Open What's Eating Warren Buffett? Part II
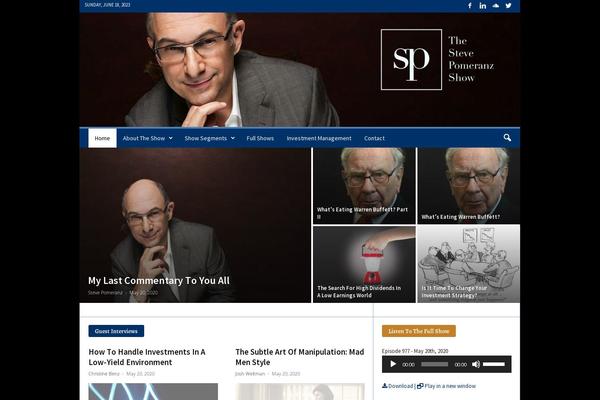Screen dimensions: 600x400 [x=362, y=213]
